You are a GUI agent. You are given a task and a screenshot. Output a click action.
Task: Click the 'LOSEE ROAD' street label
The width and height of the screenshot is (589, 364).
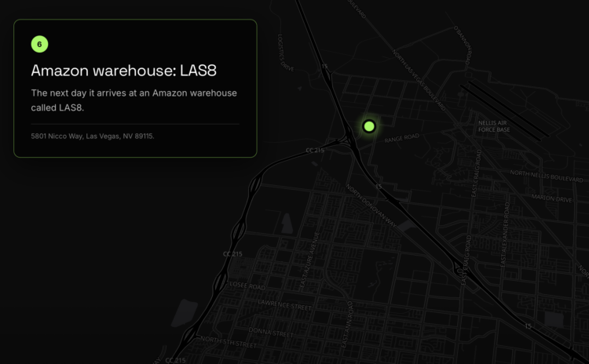[247, 286]
